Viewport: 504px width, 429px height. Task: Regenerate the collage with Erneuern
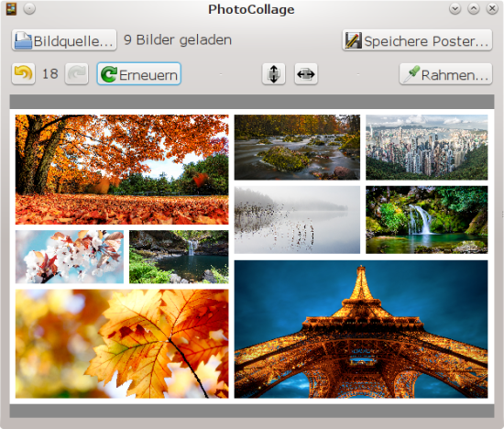click(x=139, y=74)
